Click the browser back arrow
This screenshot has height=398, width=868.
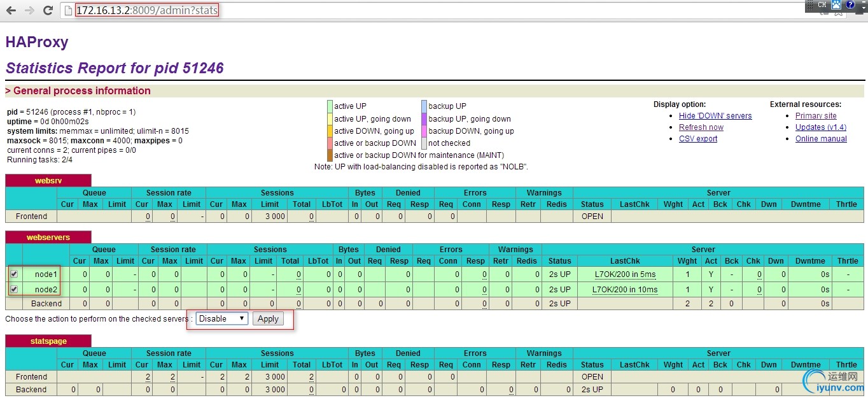pyautogui.click(x=11, y=11)
